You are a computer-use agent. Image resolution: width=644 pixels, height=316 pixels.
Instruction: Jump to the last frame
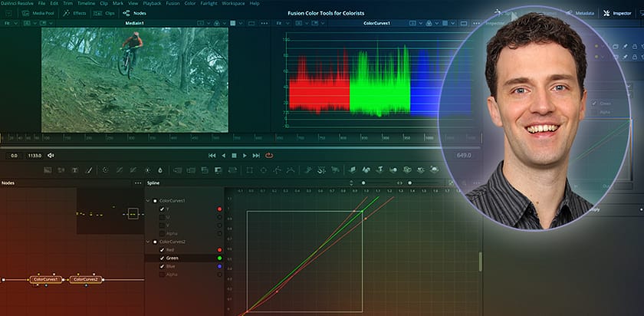(x=256, y=156)
